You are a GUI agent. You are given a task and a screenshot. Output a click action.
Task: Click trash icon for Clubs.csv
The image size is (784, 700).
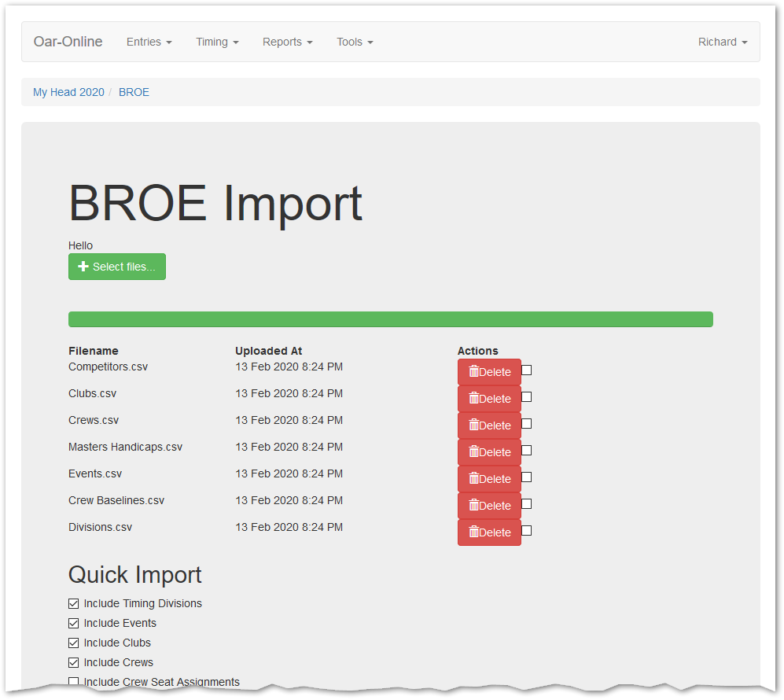coord(473,399)
